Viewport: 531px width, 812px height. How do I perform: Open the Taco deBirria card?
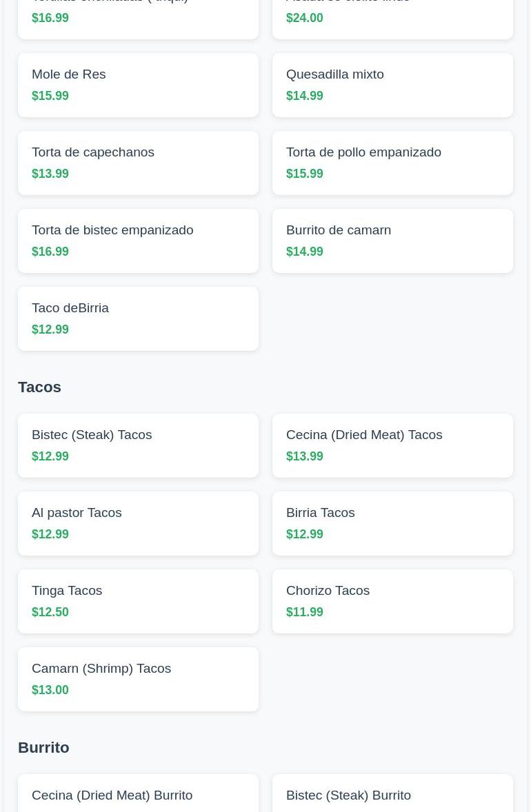pyautogui.click(x=138, y=318)
